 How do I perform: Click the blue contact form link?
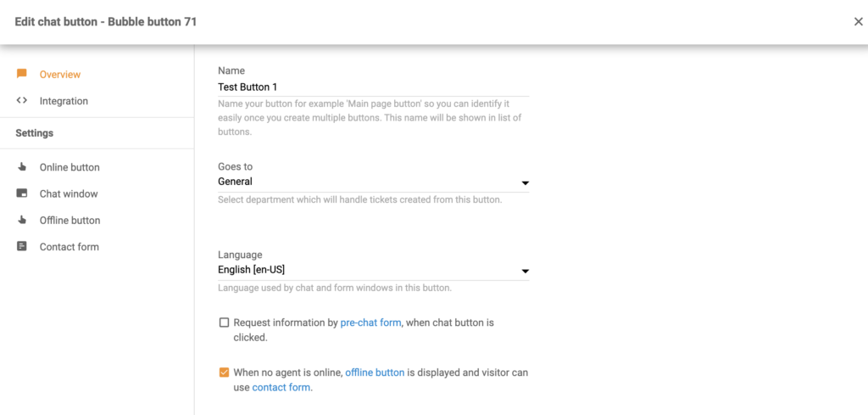click(281, 387)
